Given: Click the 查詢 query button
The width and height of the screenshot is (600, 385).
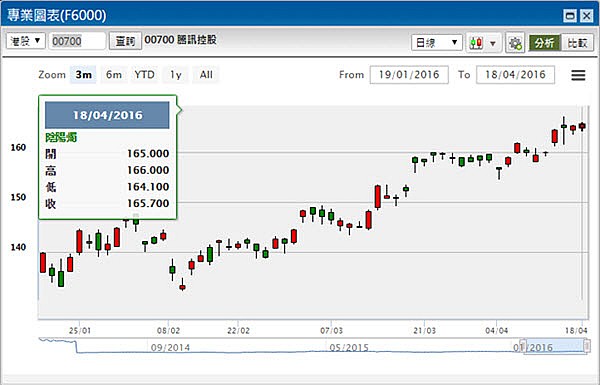Looking at the screenshot, I should [126, 41].
